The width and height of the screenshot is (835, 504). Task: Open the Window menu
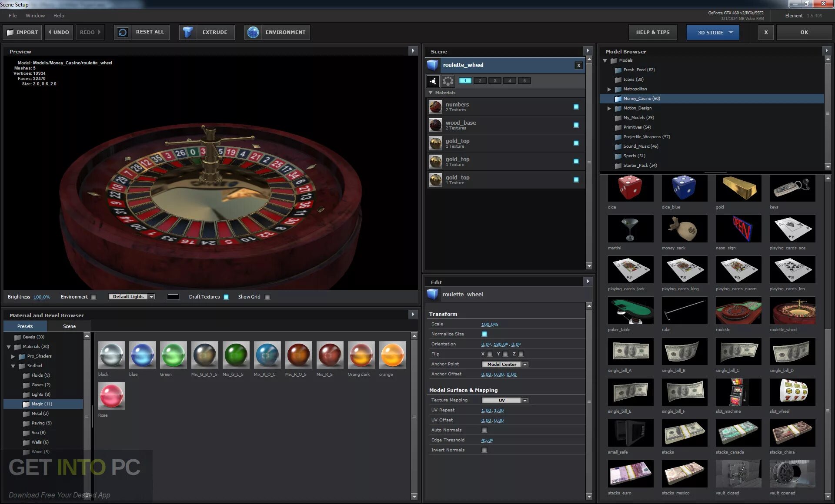[35, 16]
